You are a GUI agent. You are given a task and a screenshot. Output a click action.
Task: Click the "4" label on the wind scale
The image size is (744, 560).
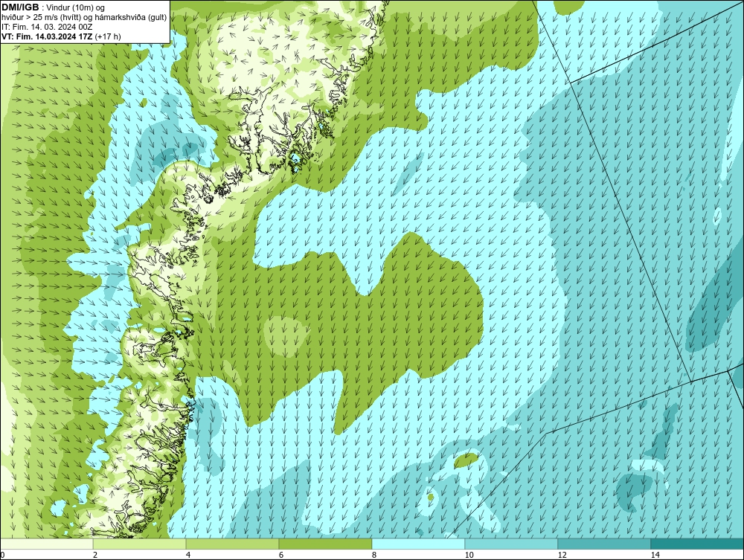[188, 556]
